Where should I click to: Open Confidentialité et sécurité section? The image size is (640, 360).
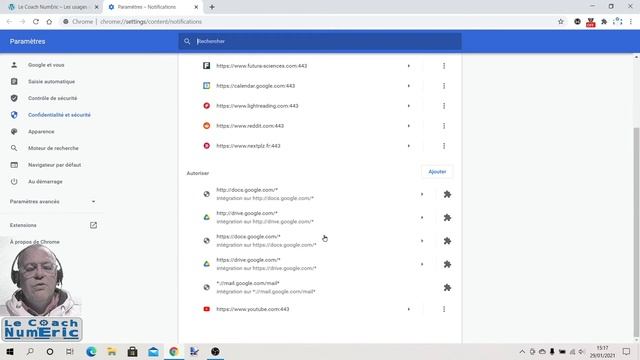[x=59, y=115]
